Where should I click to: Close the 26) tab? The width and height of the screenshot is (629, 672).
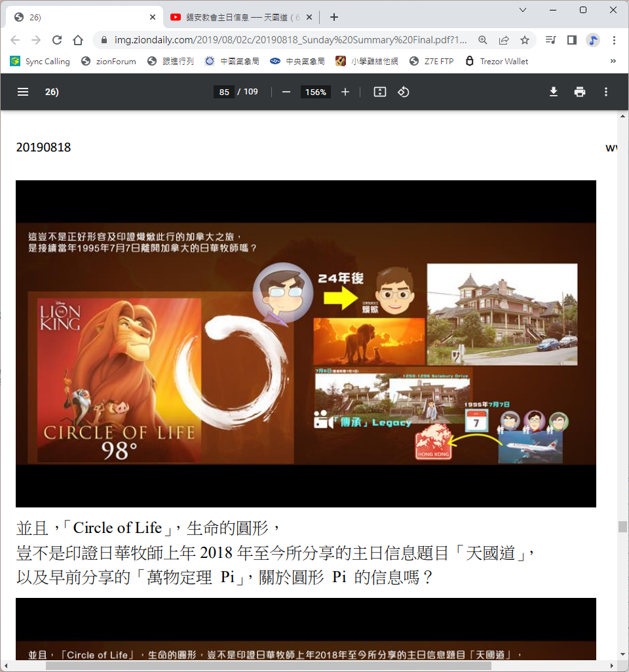click(x=153, y=17)
